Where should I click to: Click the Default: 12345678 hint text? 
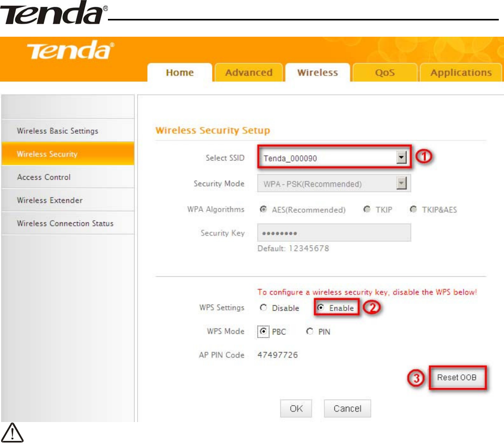click(293, 248)
